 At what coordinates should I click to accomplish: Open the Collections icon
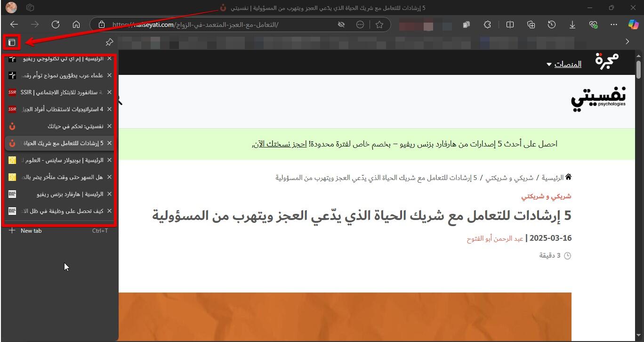531,24
